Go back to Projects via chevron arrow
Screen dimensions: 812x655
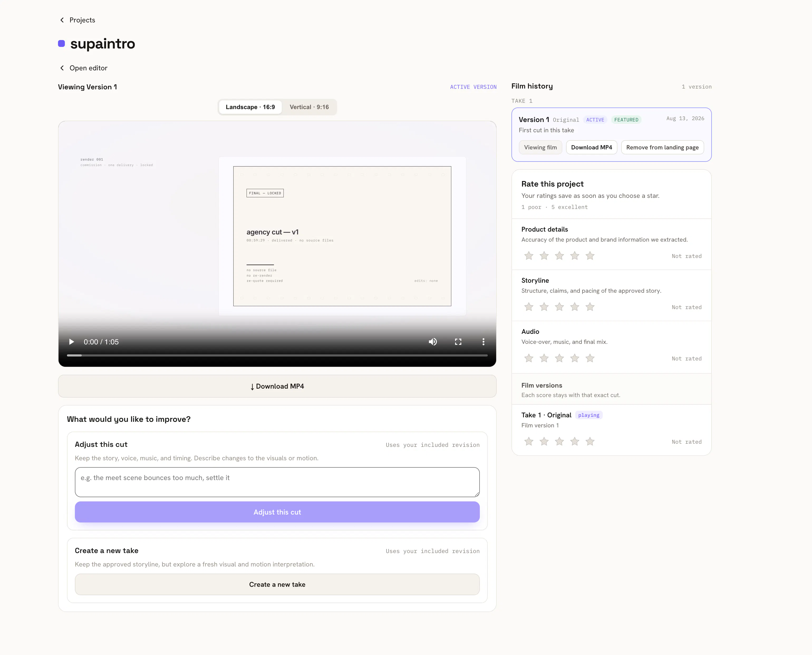(62, 20)
